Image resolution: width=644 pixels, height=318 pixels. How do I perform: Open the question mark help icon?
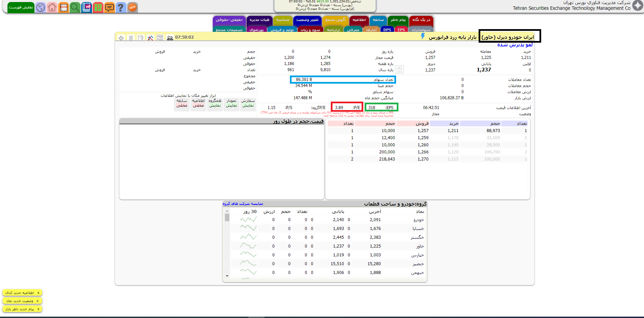click(x=121, y=7)
